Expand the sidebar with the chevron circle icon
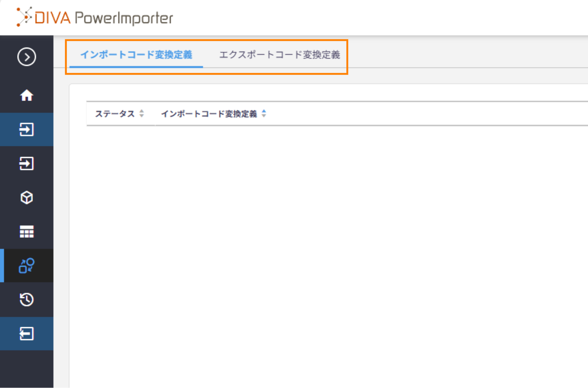 point(27,57)
